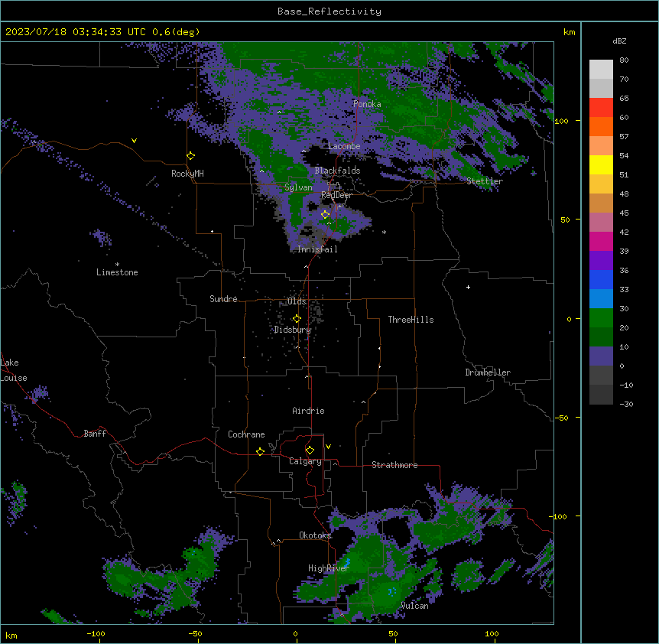Click the Innisfail city label
Screen dimensions: 659x644
317,249
